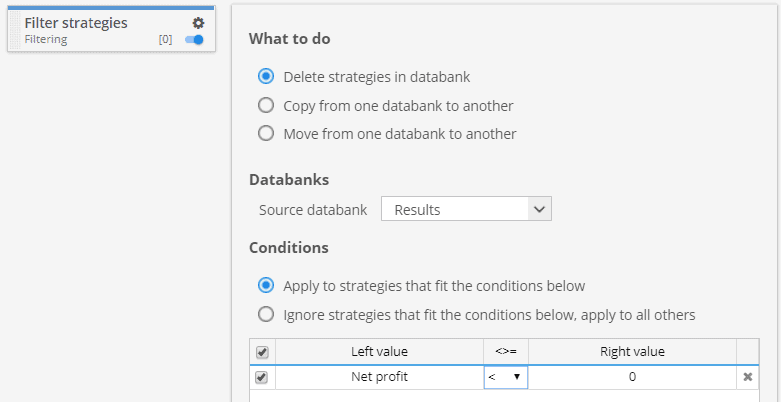Click the Left value column header
Viewport: 781px width, 402px height.
pyautogui.click(x=380, y=352)
